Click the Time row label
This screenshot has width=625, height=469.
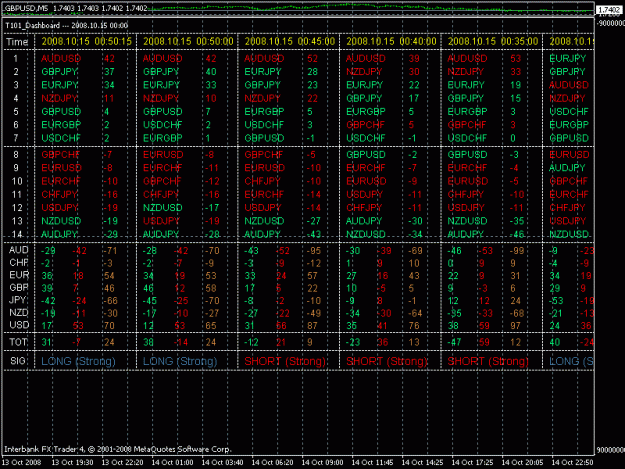17,42
